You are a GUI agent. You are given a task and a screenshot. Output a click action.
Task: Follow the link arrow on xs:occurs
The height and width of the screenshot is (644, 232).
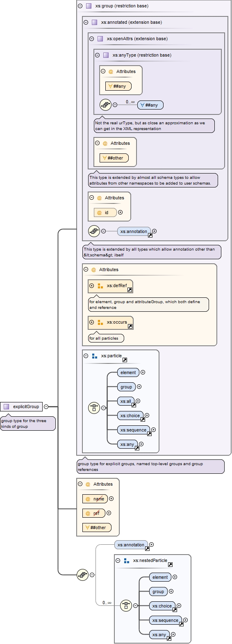coord(130,326)
